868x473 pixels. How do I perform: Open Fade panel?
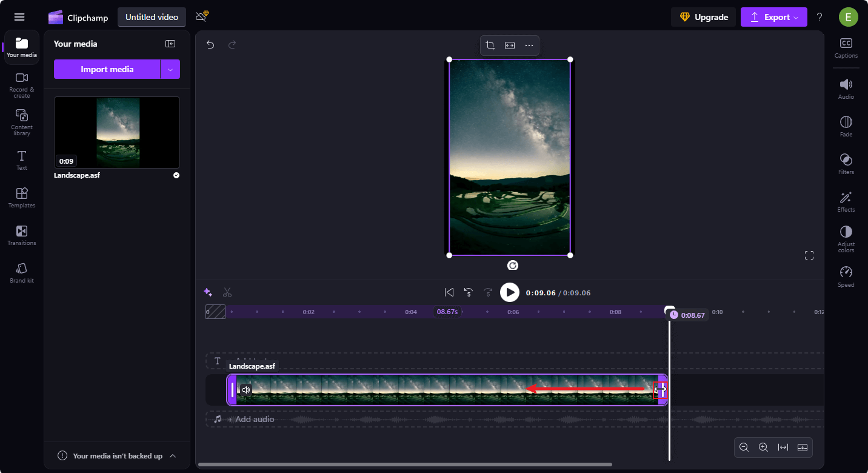[x=846, y=126]
